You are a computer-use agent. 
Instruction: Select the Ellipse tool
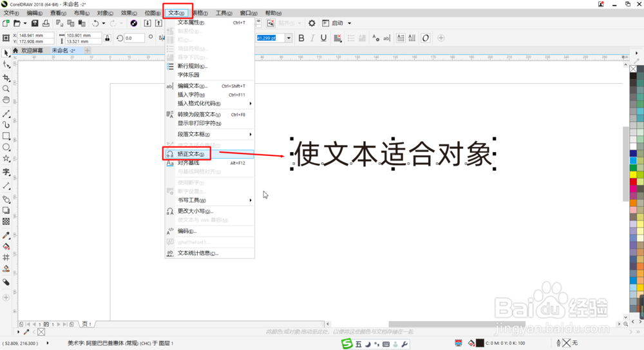[6, 147]
